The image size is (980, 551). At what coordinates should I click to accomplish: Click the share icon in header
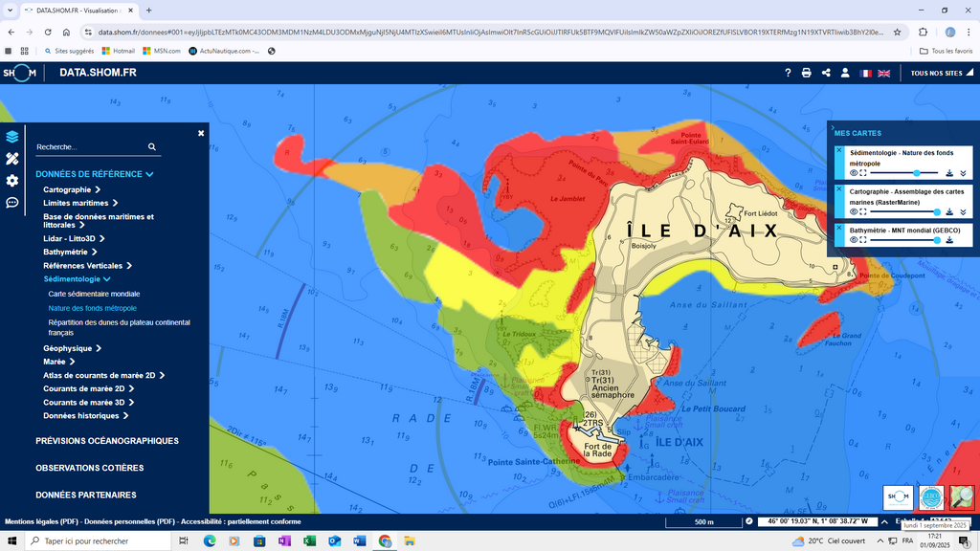point(826,73)
